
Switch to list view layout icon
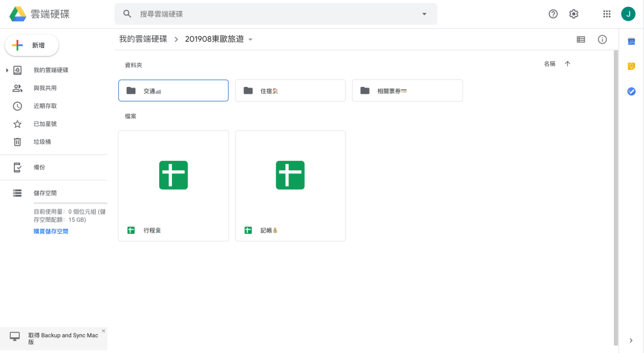coord(581,39)
